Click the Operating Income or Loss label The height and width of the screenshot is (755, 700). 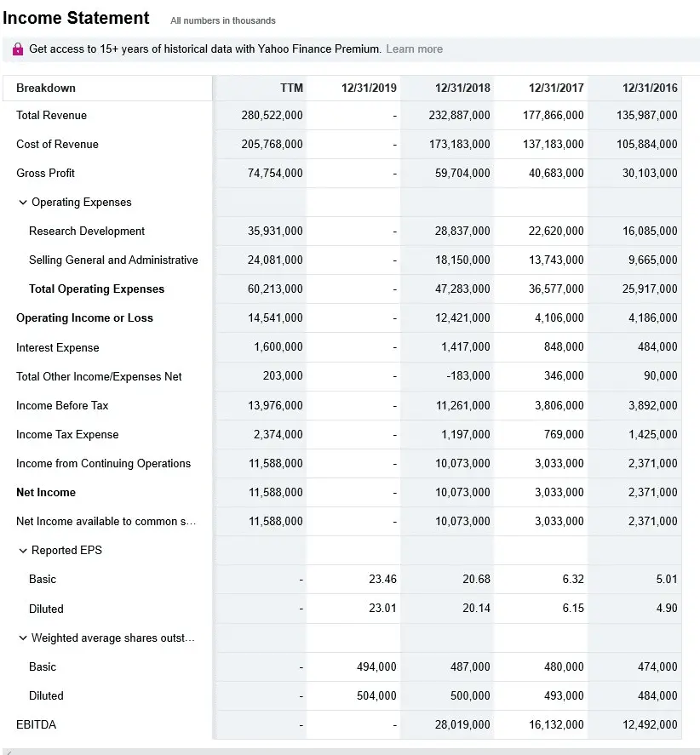pyautogui.click(x=84, y=318)
